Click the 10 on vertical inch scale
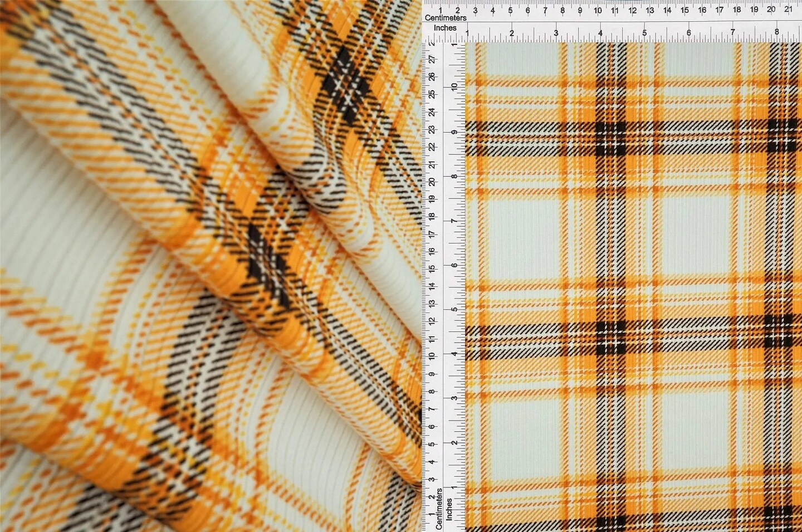Image resolution: width=802 pixels, height=532 pixels. point(454,87)
